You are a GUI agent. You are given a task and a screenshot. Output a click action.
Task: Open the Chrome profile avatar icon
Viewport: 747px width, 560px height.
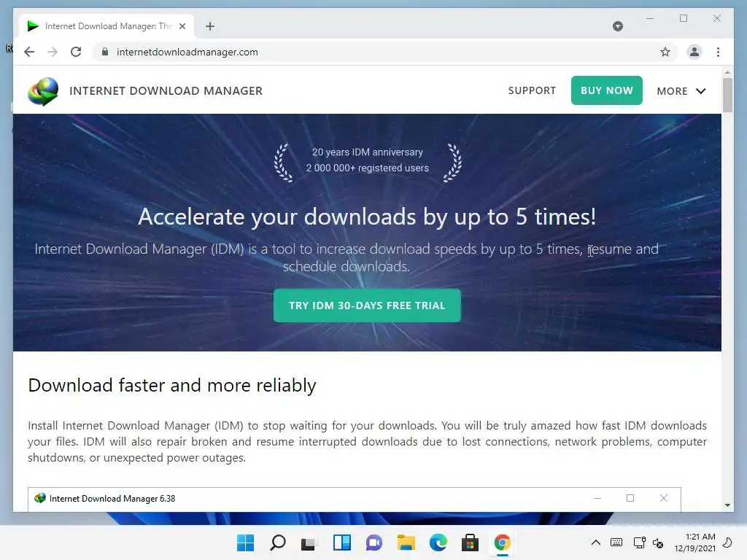[694, 52]
